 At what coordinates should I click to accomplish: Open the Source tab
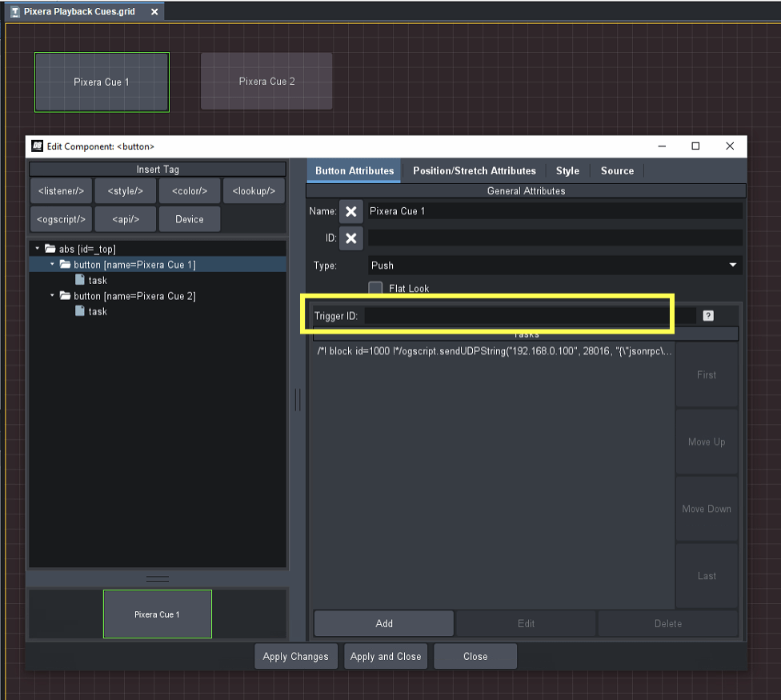617,170
